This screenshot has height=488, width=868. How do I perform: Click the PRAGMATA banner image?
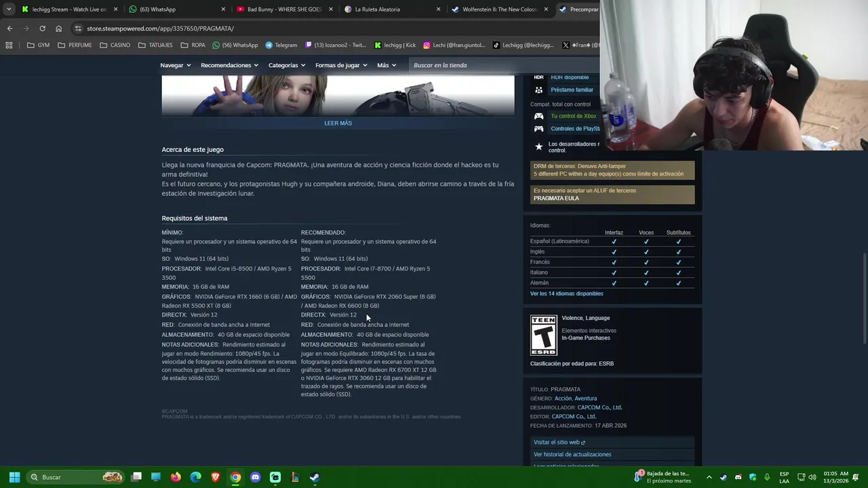[338, 96]
